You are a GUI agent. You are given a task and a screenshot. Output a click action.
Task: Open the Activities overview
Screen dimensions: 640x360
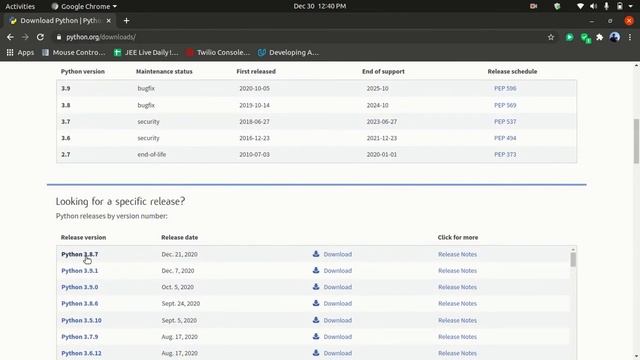coord(20,6)
